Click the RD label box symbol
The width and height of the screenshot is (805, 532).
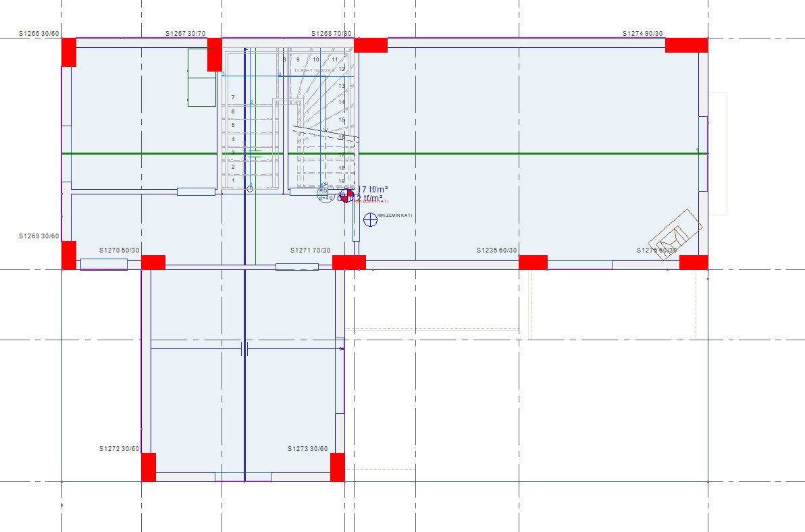[x=323, y=191]
